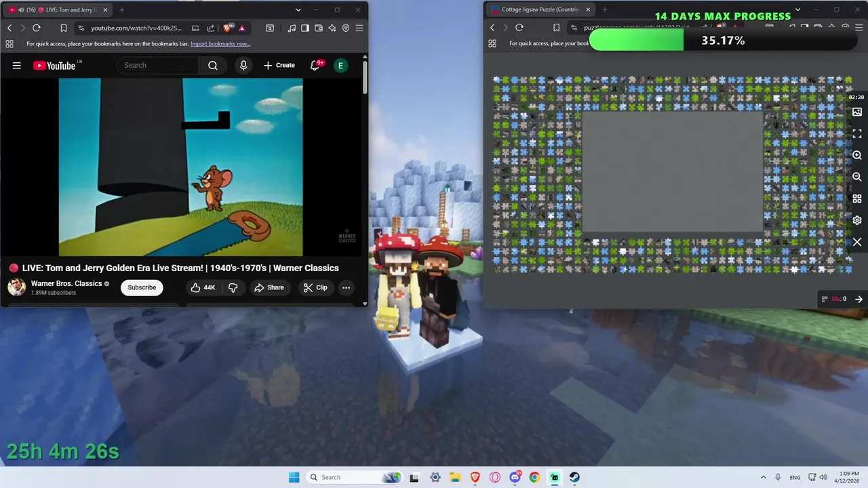Open site settings icon beside youtube.com URL
Screen dimensions: 868x488
coord(81,28)
